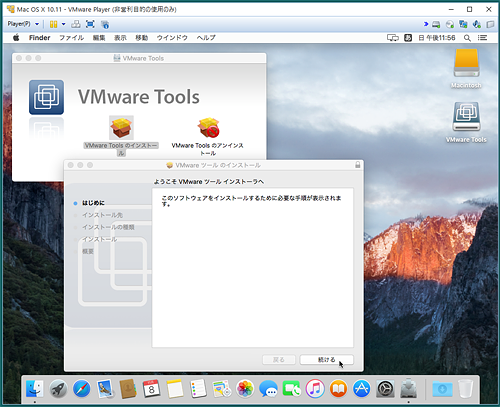Open the ウインドウ menu

pyautogui.click(x=172, y=38)
